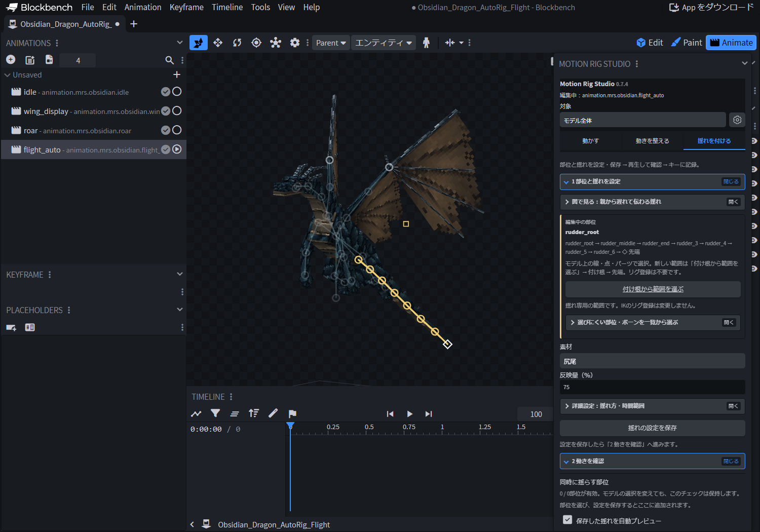Screen dimensions: 760x532
Task: Click the add animation plus icon
Action: pos(11,60)
